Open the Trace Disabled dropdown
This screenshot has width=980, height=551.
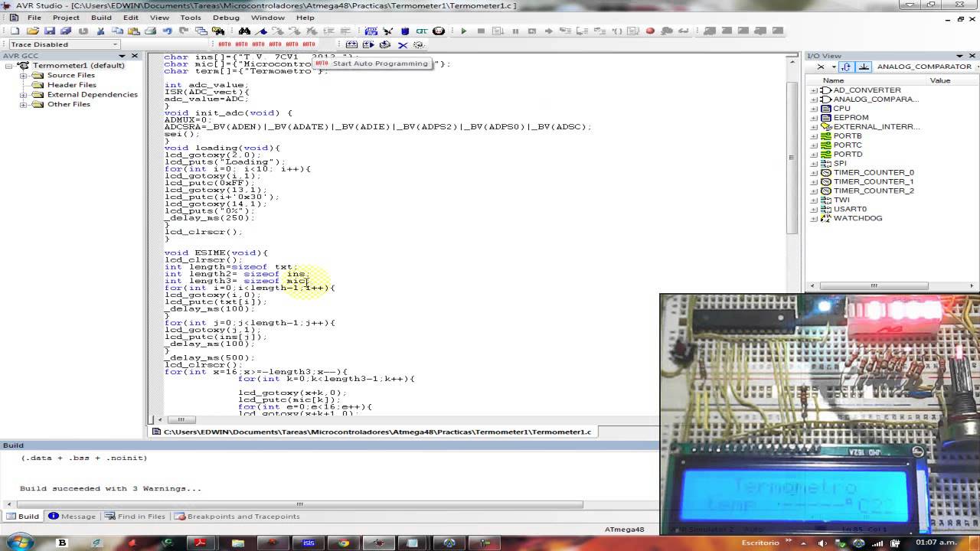(115, 44)
